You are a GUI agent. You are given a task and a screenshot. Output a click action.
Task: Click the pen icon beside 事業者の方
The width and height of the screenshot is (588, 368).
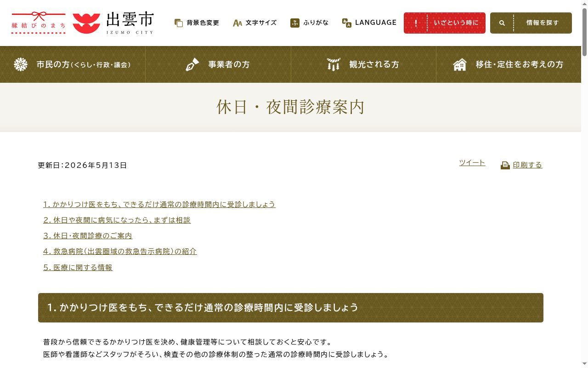point(192,64)
